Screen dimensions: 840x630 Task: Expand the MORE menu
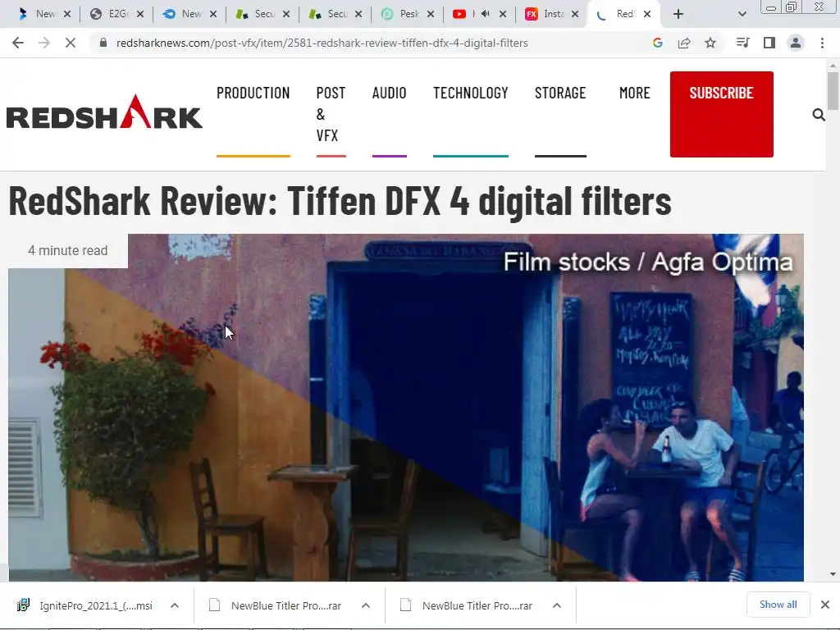coord(635,93)
